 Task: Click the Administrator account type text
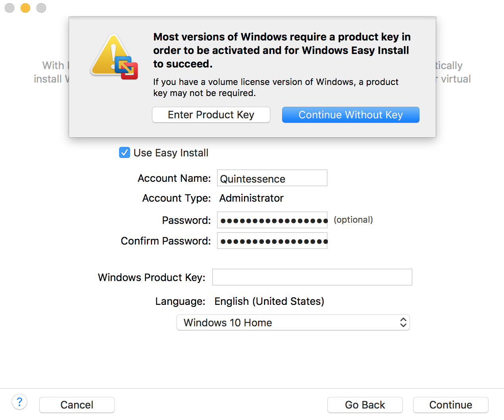click(252, 198)
